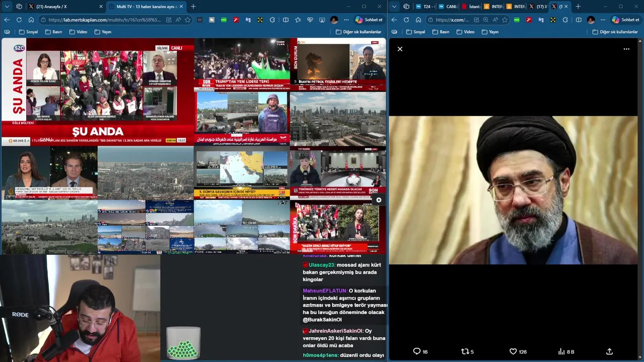Add Multi TV page to favorites
The height and width of the screenshot is (362, 644).
[x=187, y=20]
